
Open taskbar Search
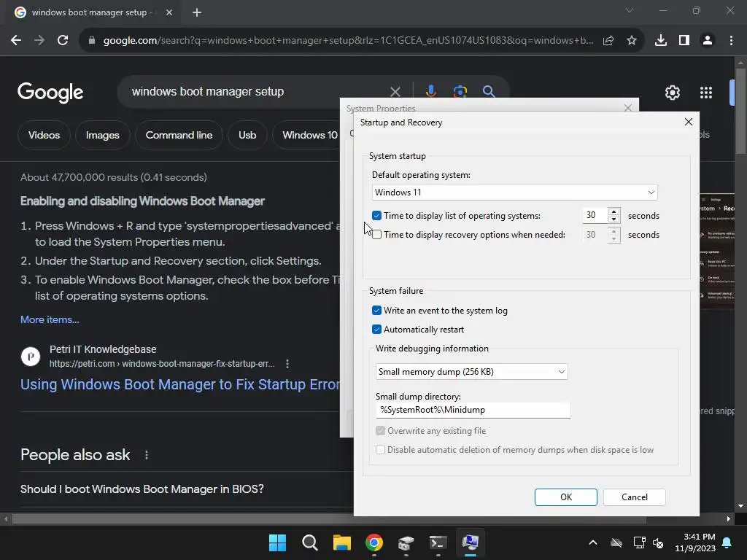[x=309, y=542]
